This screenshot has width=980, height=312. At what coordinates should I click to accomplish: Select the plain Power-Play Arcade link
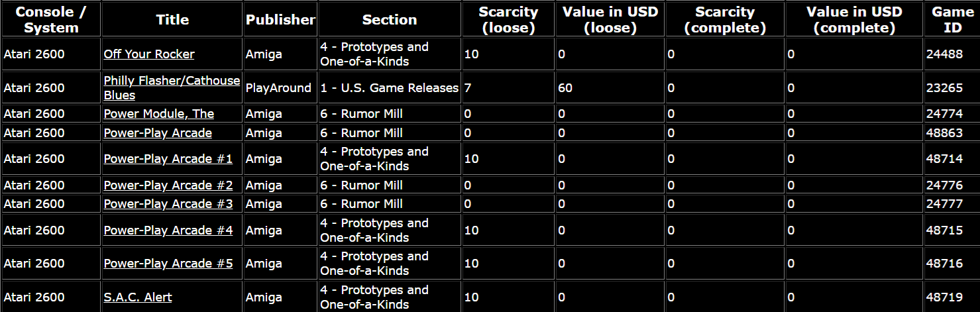tap(158, 133)
